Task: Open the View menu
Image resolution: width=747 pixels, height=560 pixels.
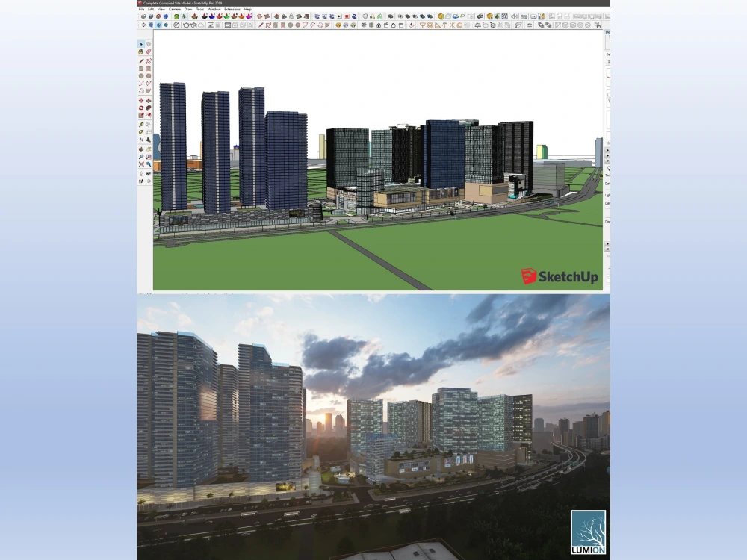Action: click(x=161, y=9)
